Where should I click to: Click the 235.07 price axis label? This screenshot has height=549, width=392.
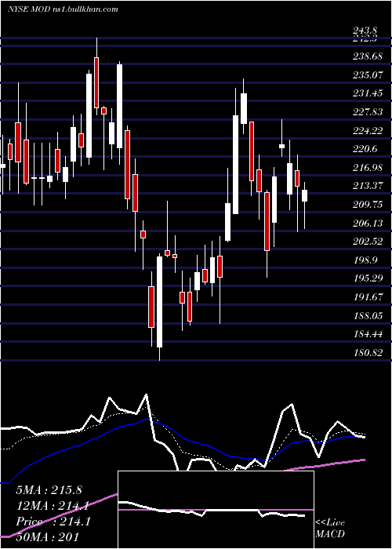[x=368, y=75]
